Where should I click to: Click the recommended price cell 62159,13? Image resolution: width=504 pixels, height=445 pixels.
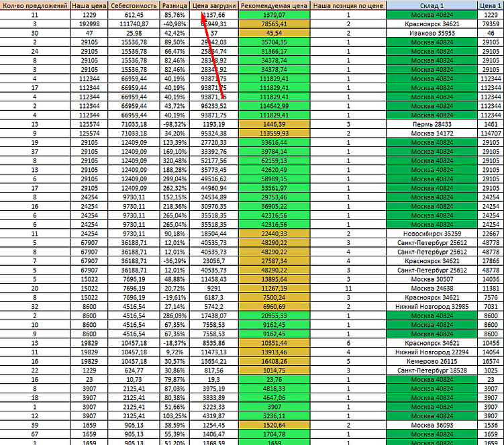tap(274, 161)
